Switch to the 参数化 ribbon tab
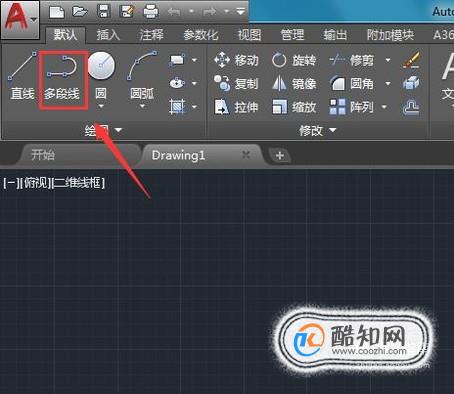This screenshot has height=394, width=454. [x=201, y=34]
